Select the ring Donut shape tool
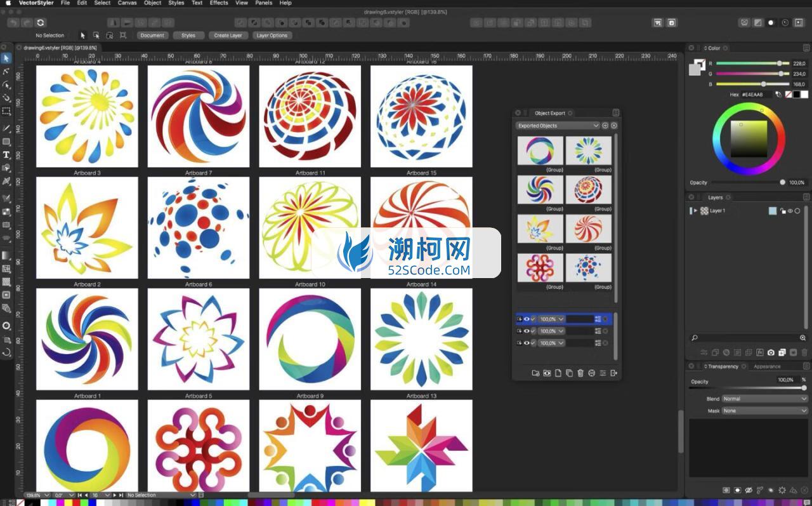812x506 pixels. click(x=6, y=326)
